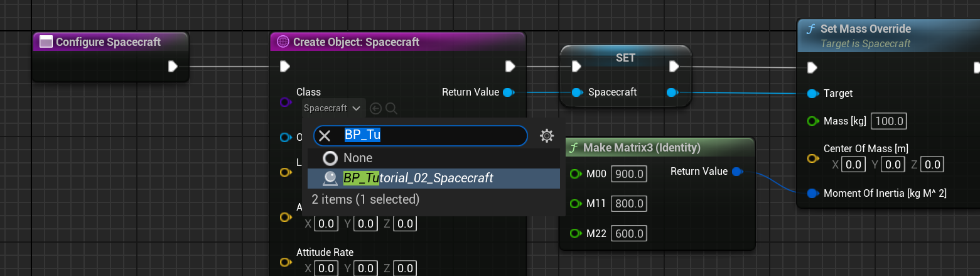
Task: Click the settings gear in class picker
Action: tap(547, 136)
